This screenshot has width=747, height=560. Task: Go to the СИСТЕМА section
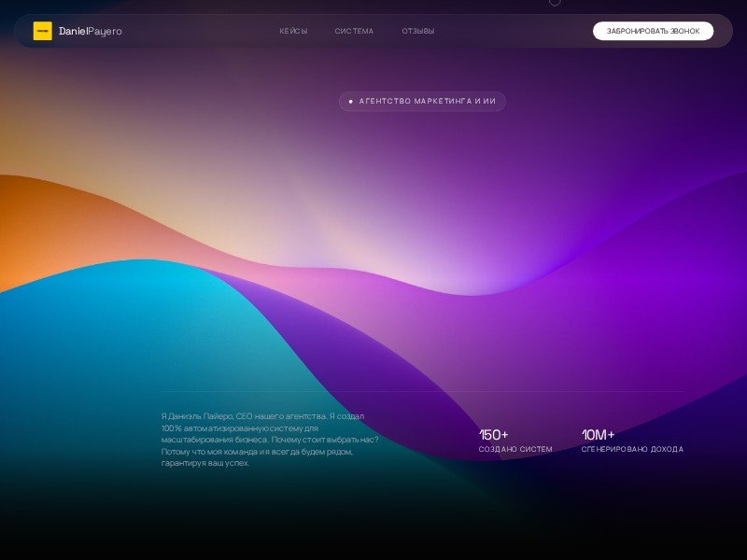pos(354,32)
